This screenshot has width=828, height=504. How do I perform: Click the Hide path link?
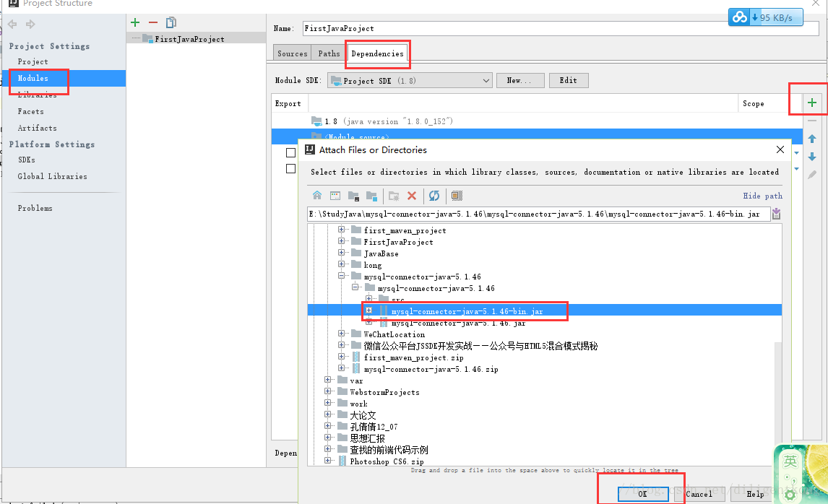762,196
